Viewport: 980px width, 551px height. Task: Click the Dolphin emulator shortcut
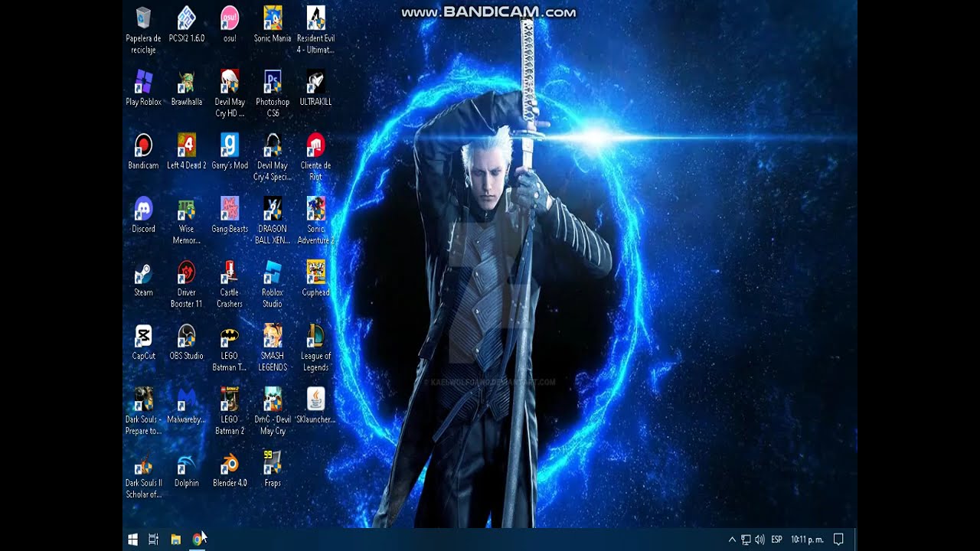pos(187,469)
